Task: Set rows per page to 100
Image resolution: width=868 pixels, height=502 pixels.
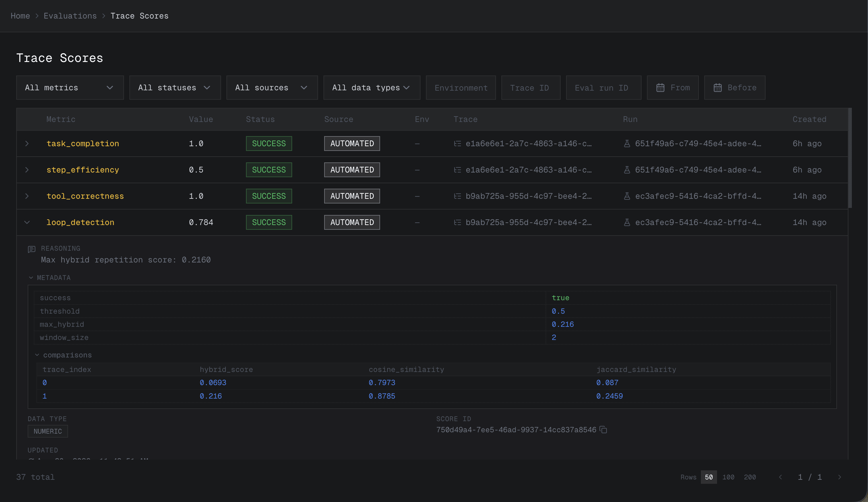Action: 728,477
